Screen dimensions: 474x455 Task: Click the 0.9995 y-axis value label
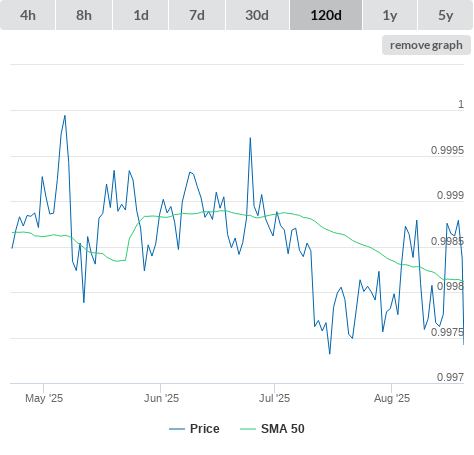click(447, 150)
